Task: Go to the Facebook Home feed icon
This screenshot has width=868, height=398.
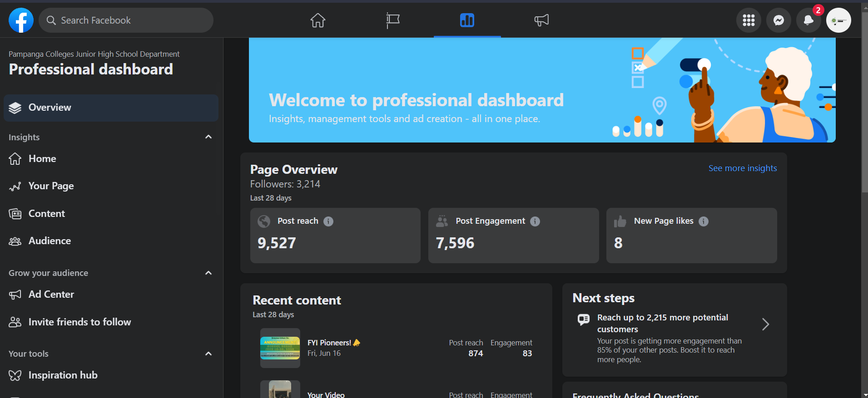Action: (x=318, y=20)
